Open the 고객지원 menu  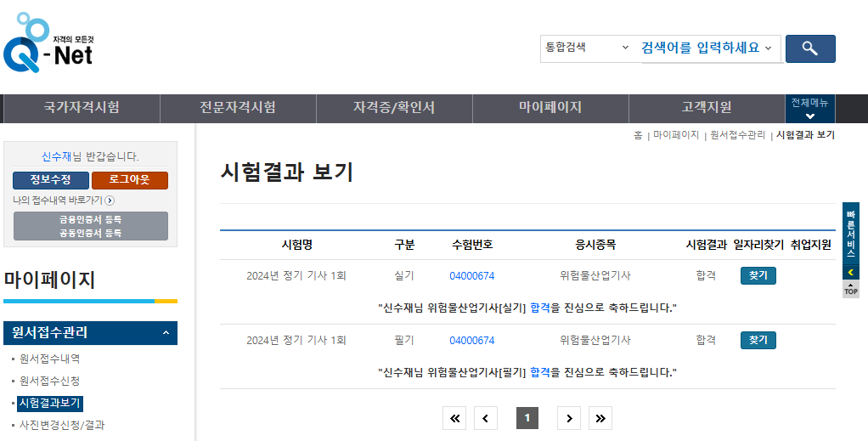[706, 108]
